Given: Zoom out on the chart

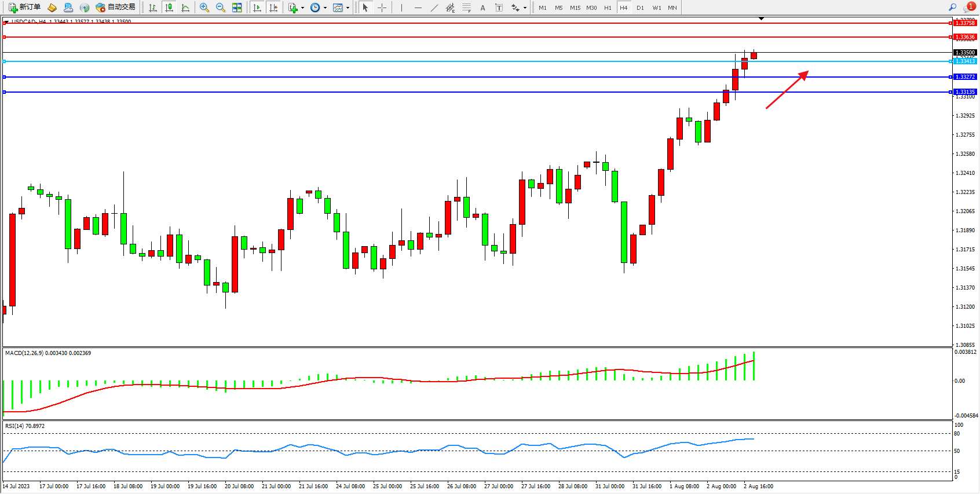Looking at the screenshot, I should coord(220,8).
